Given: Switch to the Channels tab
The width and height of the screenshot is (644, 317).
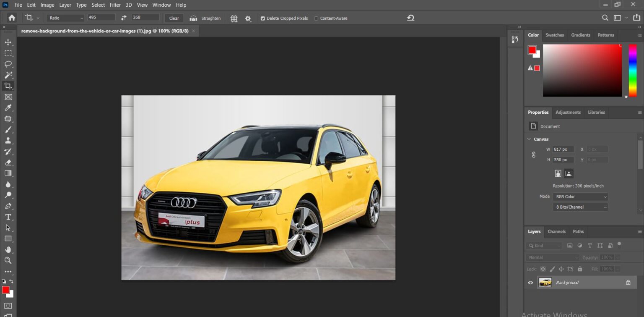Looking at the screenshot, I should (556, 231).
